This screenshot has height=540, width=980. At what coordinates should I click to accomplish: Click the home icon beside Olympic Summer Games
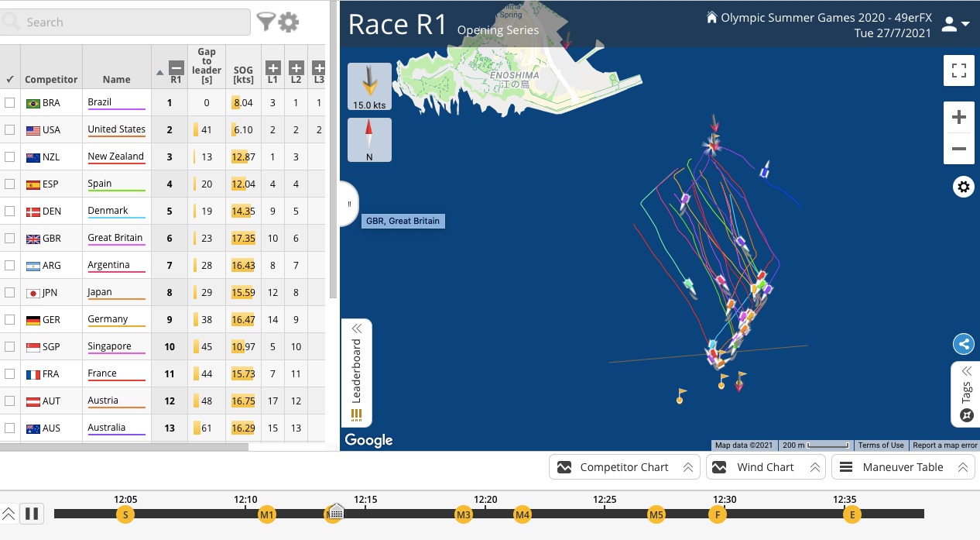pos(711,17)
